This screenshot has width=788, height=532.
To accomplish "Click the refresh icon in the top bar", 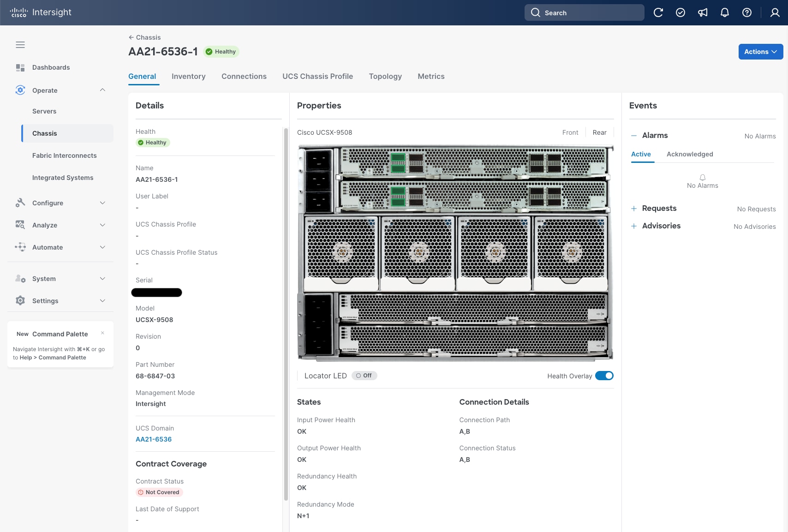I will [658, 12].
